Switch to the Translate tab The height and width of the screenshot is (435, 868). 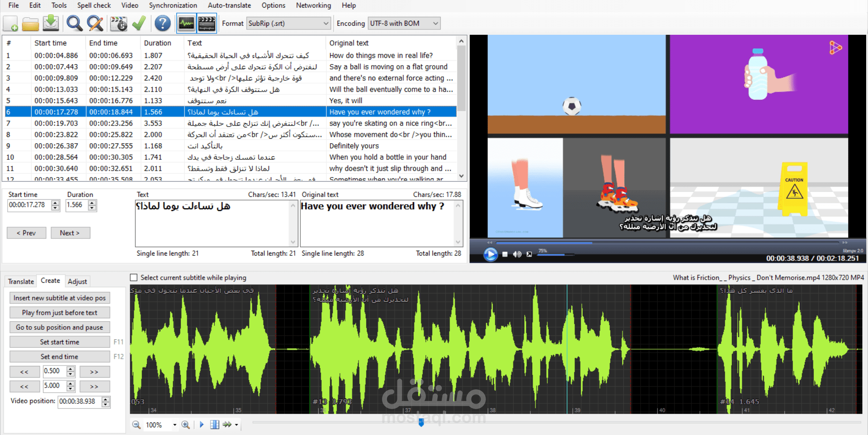point(21,281)
